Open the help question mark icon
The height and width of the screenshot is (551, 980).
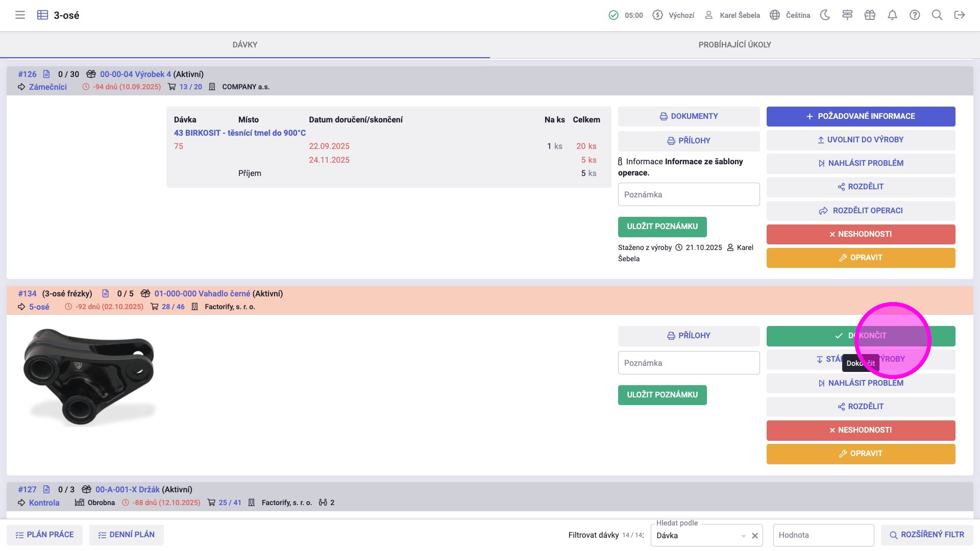[915, 15]
